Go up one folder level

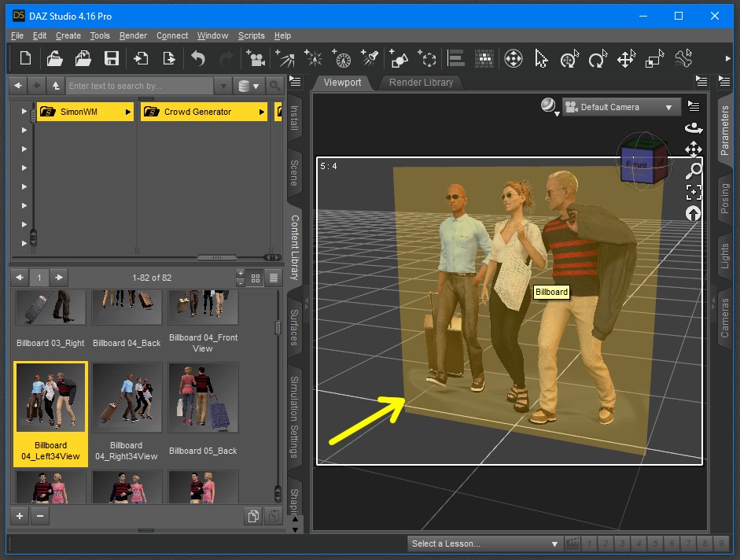pos(56,86)
